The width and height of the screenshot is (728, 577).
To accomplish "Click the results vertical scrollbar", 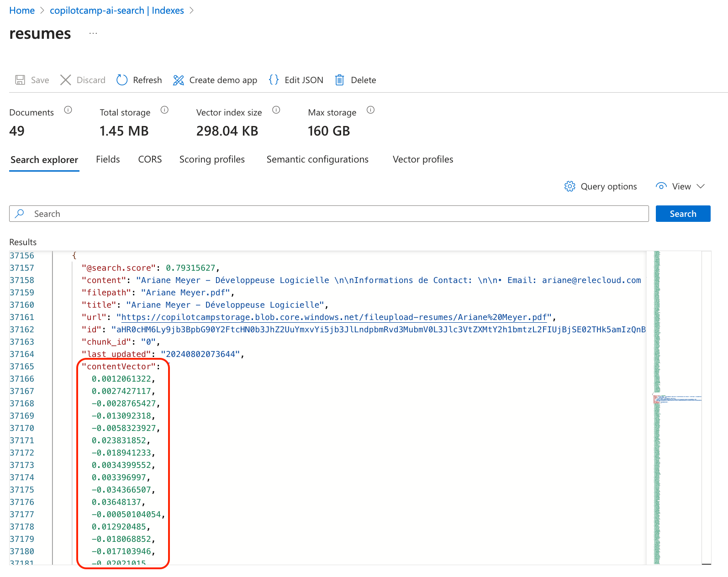I will click(x=707, y=408).
